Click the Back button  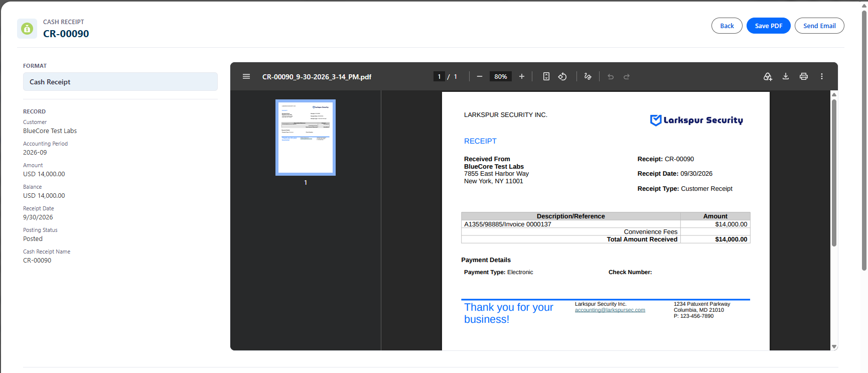(727, 26)
